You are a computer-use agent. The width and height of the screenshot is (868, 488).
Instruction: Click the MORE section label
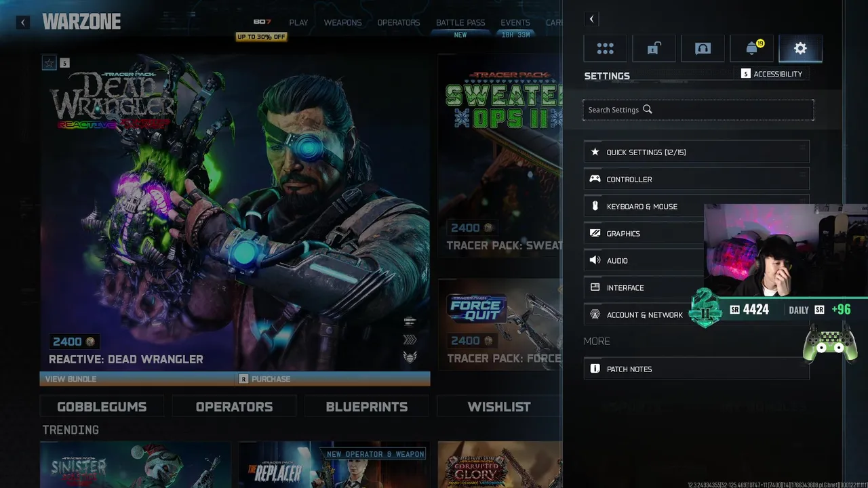[597, 341]
